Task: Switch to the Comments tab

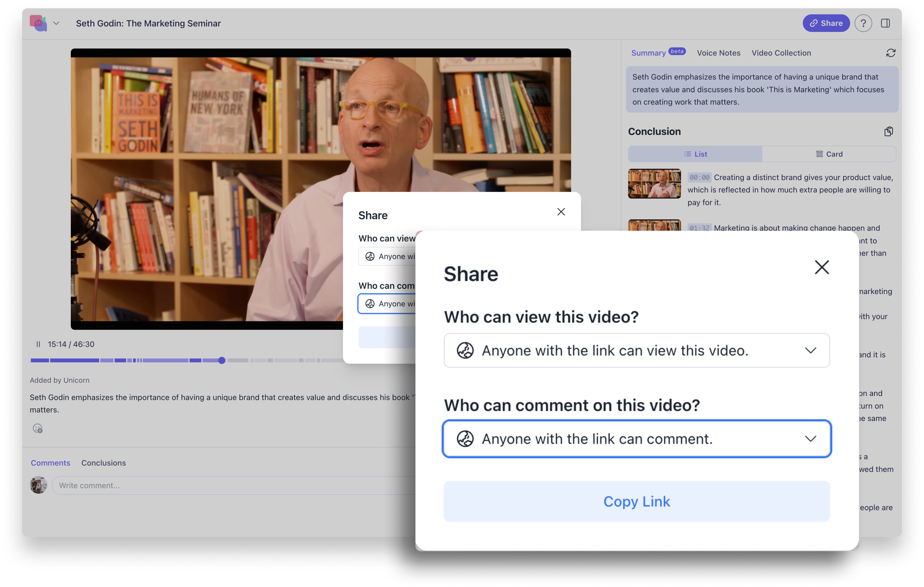Action: pos(51,463)
